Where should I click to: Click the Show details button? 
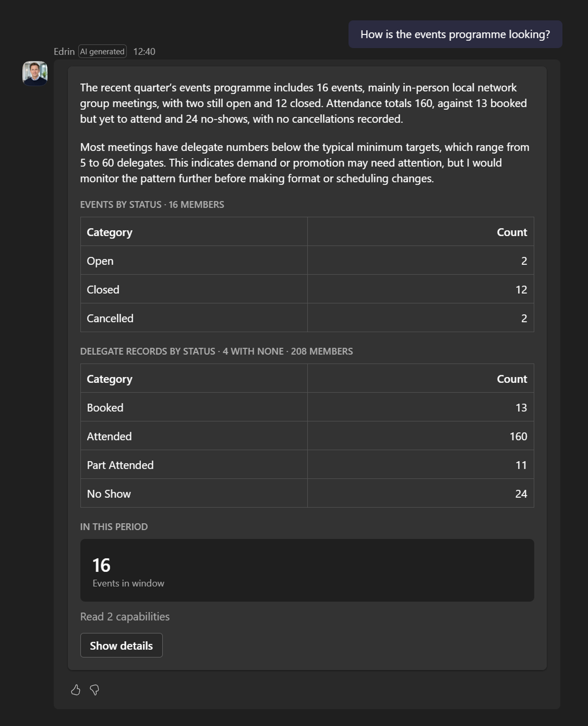(121, 645)
